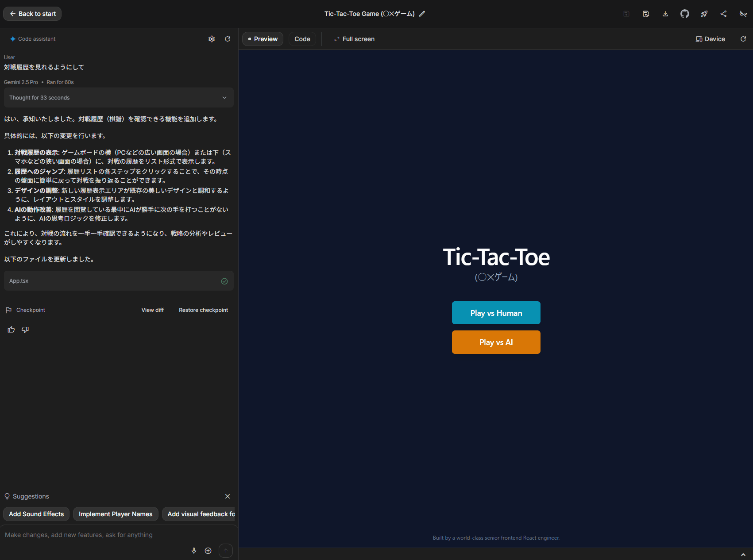The width and height of the screenshot is (753, 560).
Task: Start voice input with the microphone icon
Action: click(194, 551)
